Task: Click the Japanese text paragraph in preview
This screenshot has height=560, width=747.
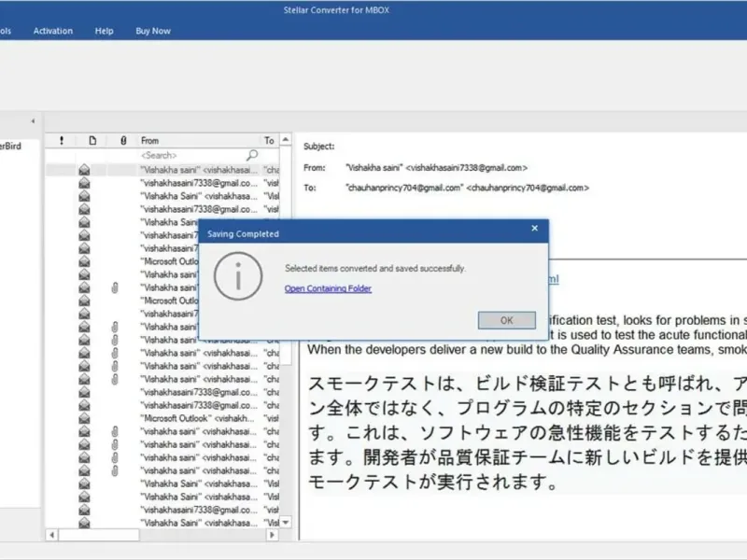Action: point(528,432)
